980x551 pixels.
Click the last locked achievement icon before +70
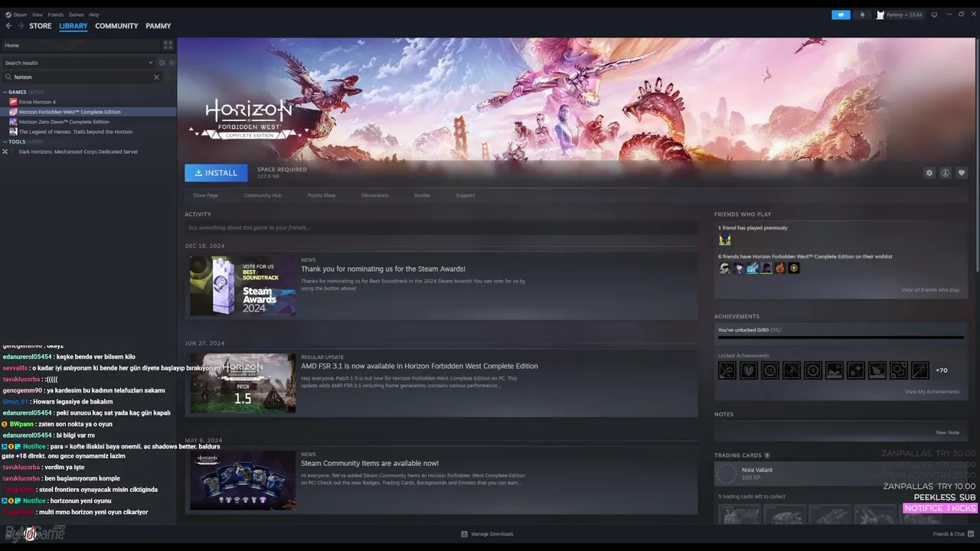tap(920, 370)
